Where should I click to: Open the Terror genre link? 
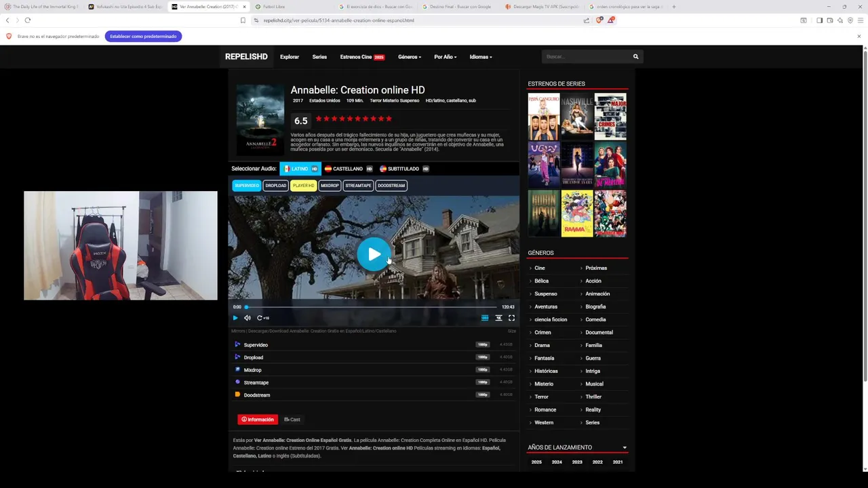tap(541, 397)
